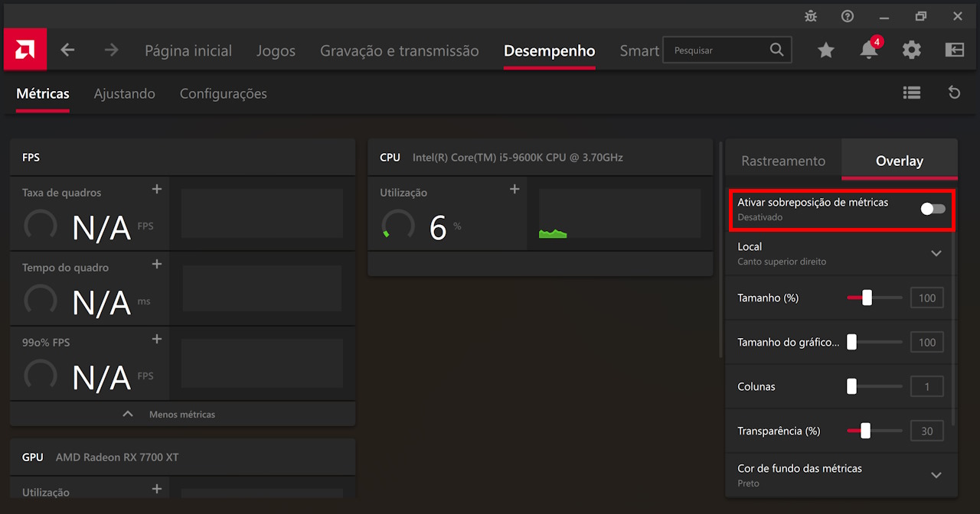Switch to the Ajustando sub-tab
The height and width of the screenshot is (514, 980).
(x=125, y=93)
